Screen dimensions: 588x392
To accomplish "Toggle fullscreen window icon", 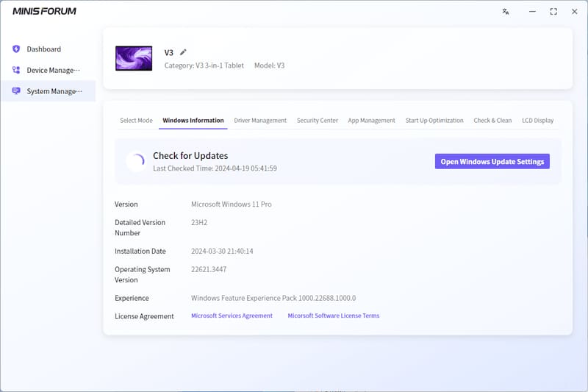I will pyautogui.click(x=553, y=12).
